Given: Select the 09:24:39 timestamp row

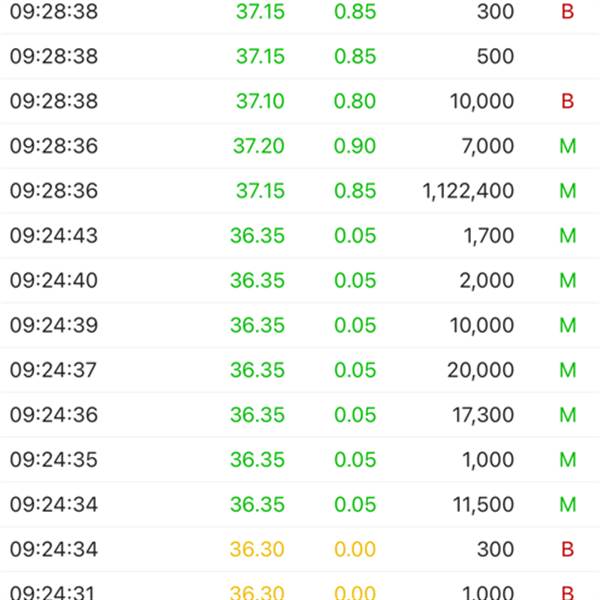Looking at the screenshot, I should click(54, 326).
